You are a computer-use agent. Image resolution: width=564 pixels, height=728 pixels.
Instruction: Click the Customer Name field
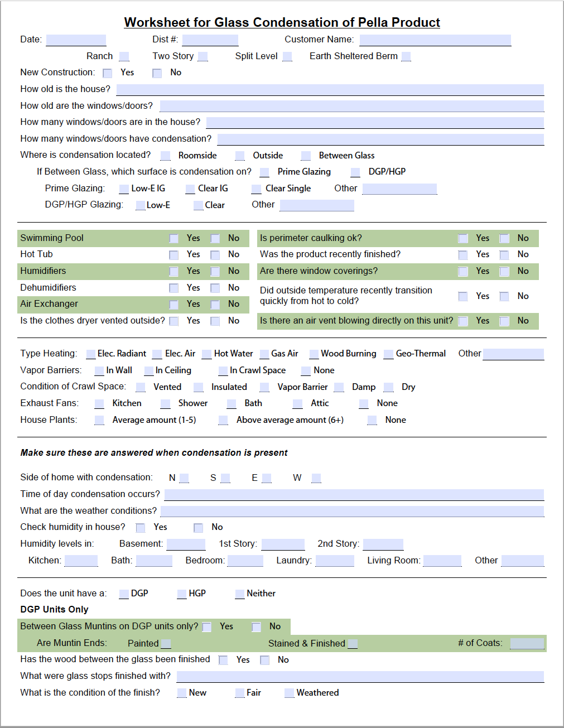435,39
